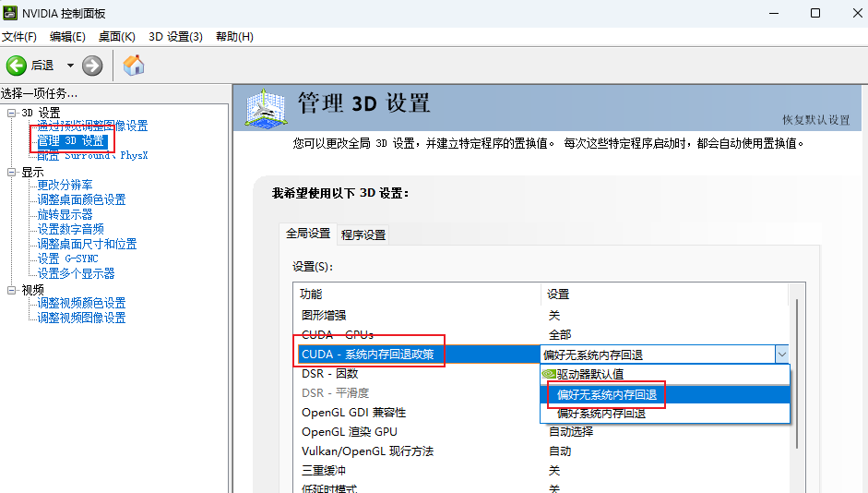This screenshot has width=868, height=493.
Task: Minimize the NVIDIA control panel window
Action: click(x=774, y=13)
